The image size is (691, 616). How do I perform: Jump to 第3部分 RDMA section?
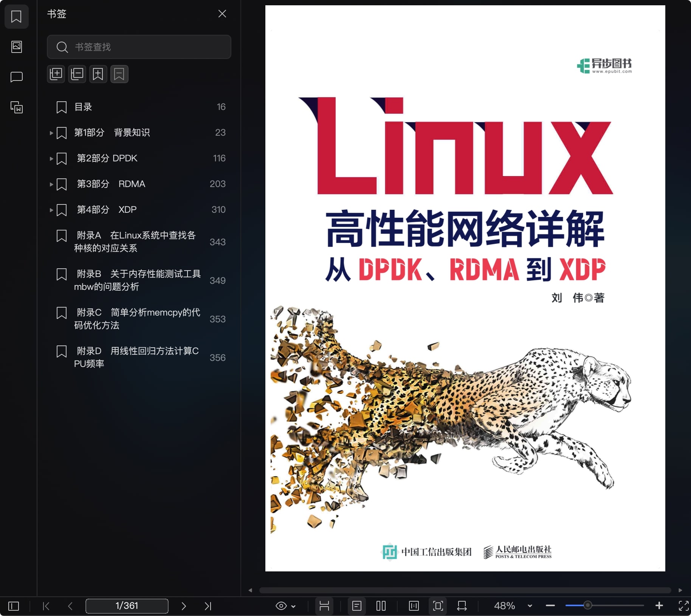pos(111,184)
